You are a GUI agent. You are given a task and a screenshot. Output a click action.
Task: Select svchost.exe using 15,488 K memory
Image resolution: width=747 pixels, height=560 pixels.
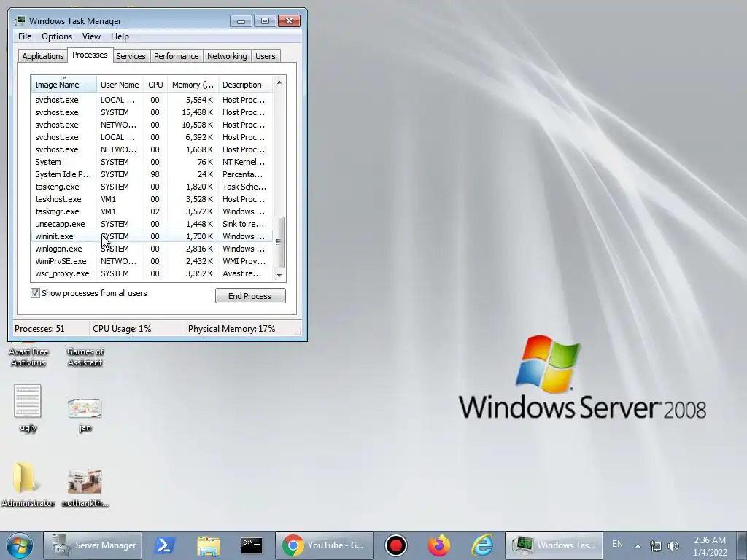[x=152, y=112]
